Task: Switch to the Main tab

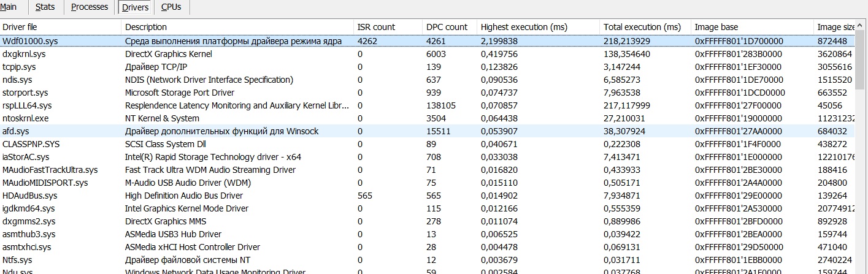Action: coord(9,7)
